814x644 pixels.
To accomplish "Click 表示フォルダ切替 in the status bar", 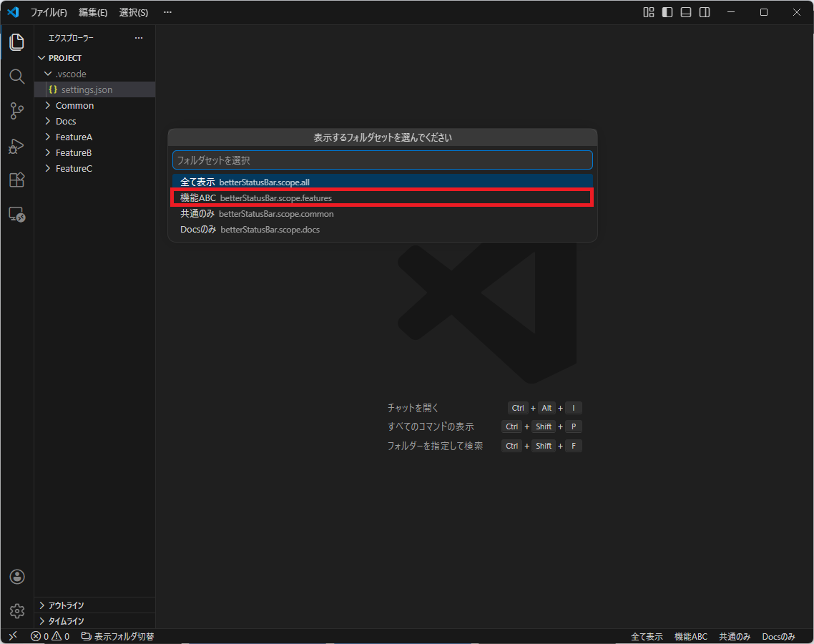I will tap(118, 636).
